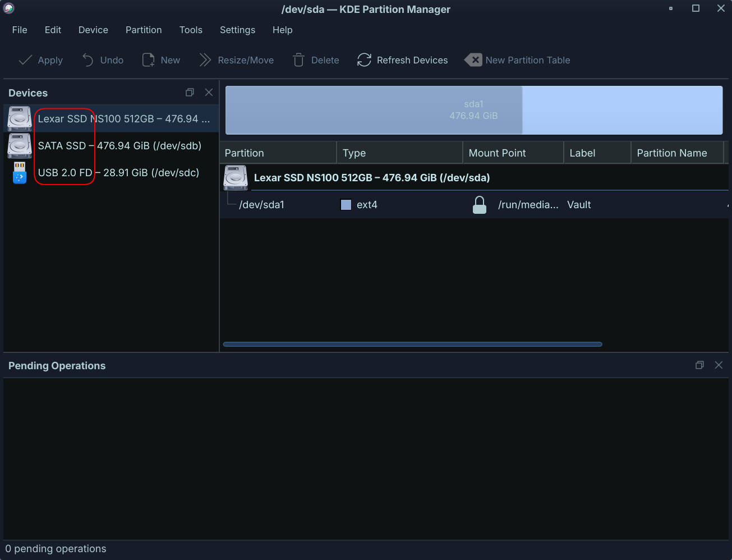Select the Lexar SSD /dev/sda header row

[474, 177]
